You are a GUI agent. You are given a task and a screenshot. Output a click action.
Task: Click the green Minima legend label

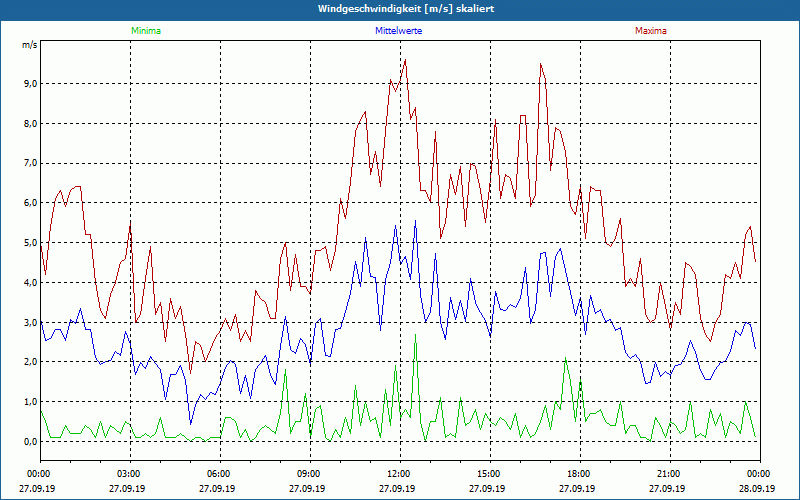click(x=145, y=31)
